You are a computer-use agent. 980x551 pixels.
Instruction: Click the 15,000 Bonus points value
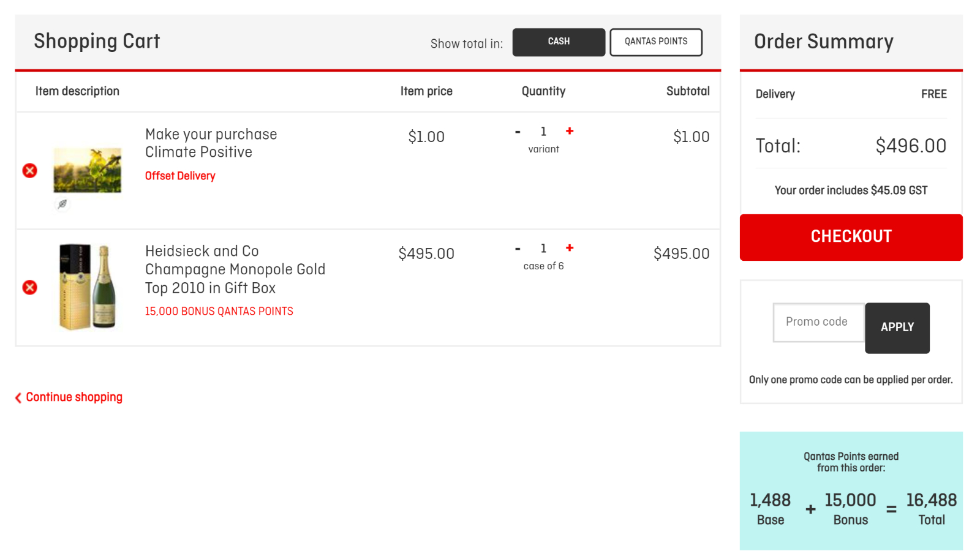(850, 500)
